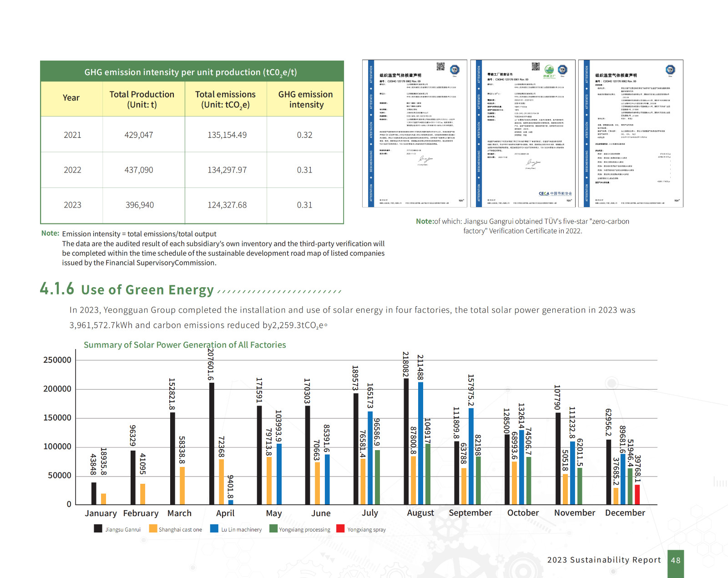The image size is (728, 578).
Task: Select the 2021 total emissions cell 135,154.49
Action: [227, 135]
